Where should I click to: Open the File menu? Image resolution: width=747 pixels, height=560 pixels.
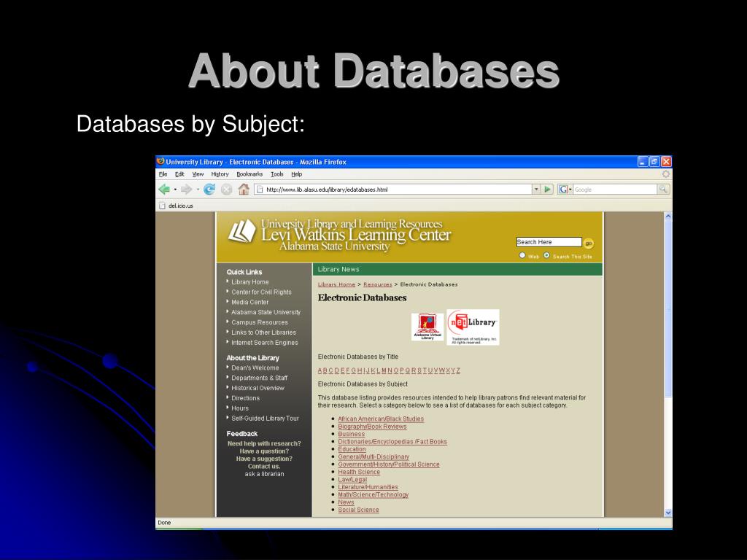[163, 174]
